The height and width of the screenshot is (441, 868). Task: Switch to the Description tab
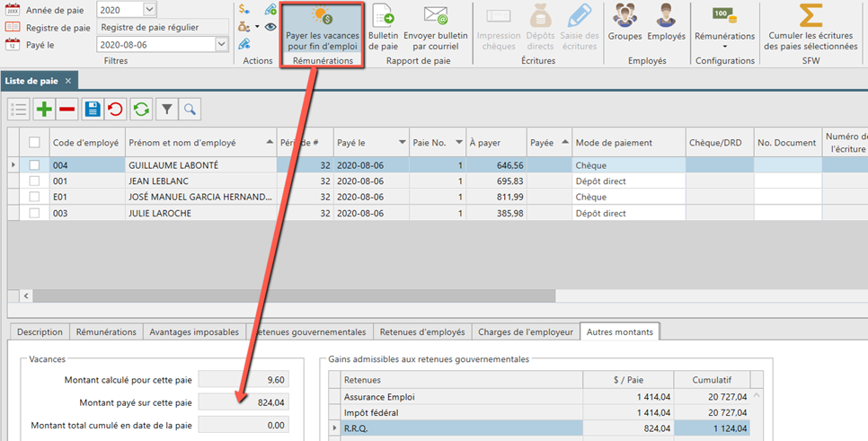click(40, 332)
